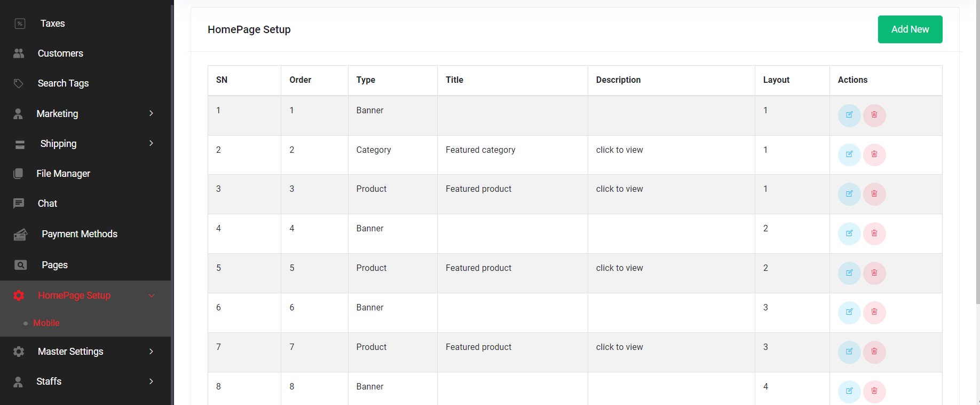980x405 pixels.
Task: Delete the row 4 Banner entry
Action: pos(874,233)
